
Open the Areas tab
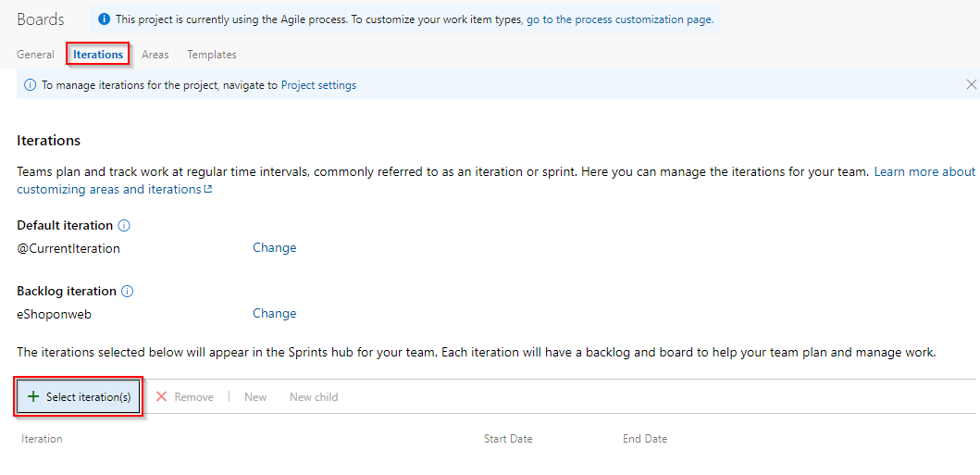[155, 55]
